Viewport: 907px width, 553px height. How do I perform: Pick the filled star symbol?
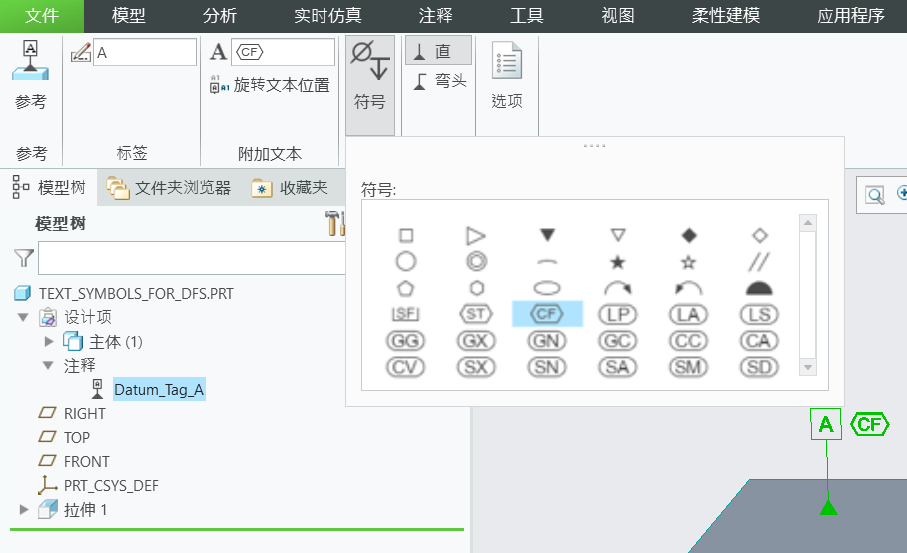click(x=617, y=262)
